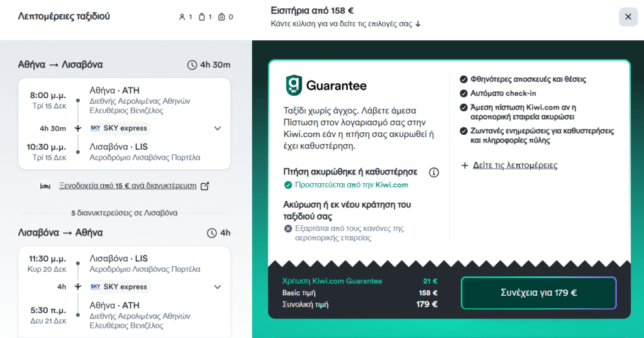Screen dimensions: 644x338
Task: Expand Δείτε τις λεπτομέρειες plus icon
Action: click(x=465, y=166)
